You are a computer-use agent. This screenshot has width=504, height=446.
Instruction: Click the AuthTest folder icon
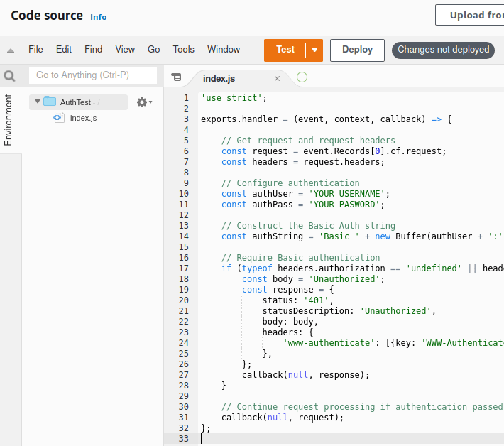click(50, 102)
